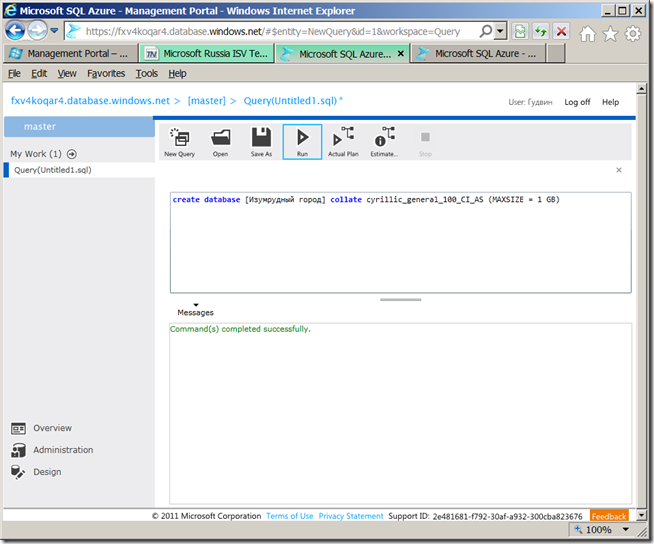The height and width of the screenshot is (544, 654).
Task: Open the Tools menu
Action: (x=146, y=73)
